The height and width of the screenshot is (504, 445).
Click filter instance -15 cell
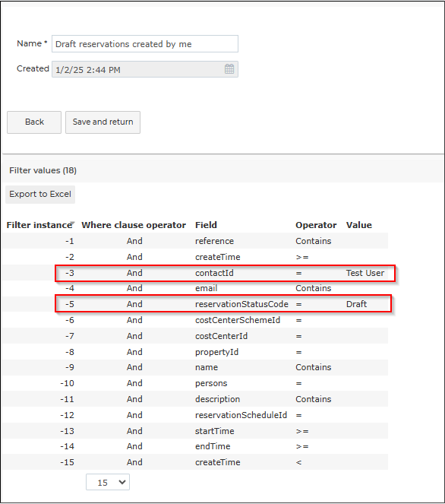(67, 462)
